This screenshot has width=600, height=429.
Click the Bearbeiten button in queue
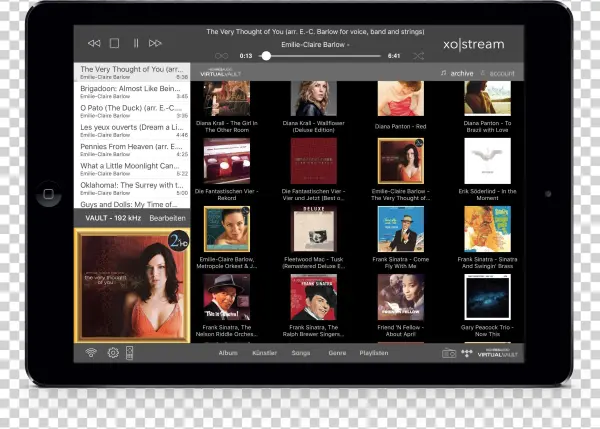167,217
